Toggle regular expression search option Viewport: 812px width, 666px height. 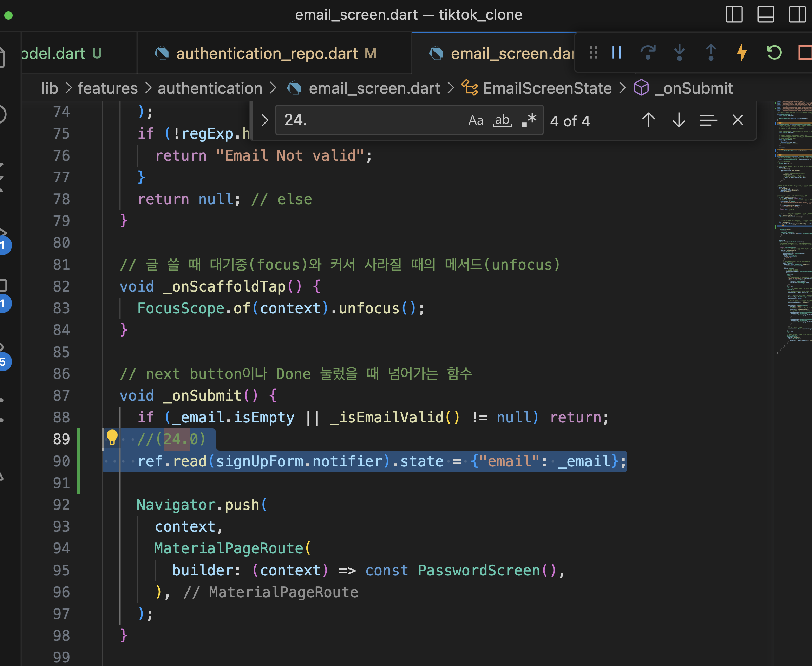(529, 120)
